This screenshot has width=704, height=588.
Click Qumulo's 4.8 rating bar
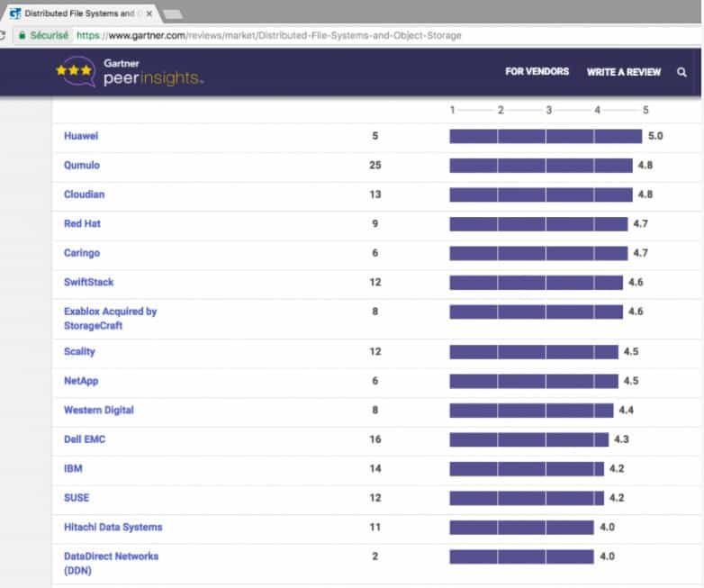coord(540,166)
